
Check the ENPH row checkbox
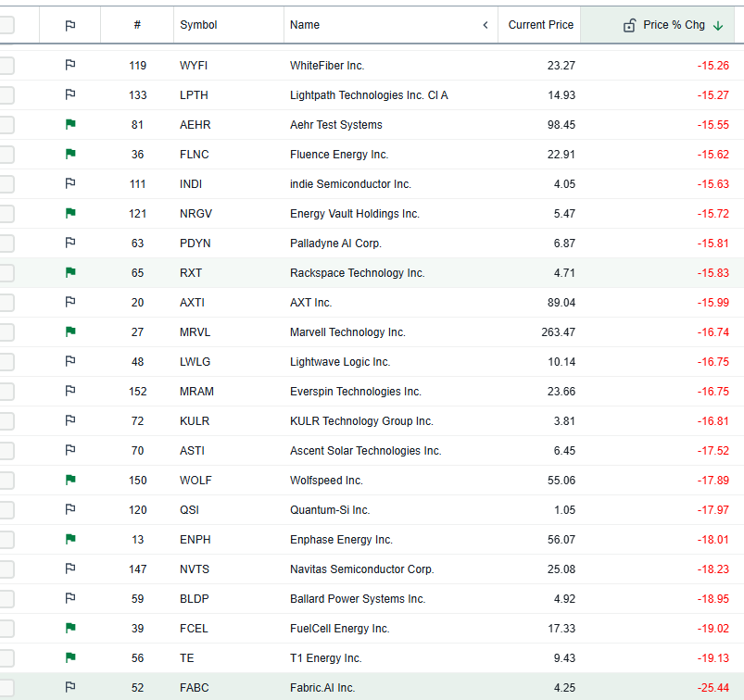6,540
